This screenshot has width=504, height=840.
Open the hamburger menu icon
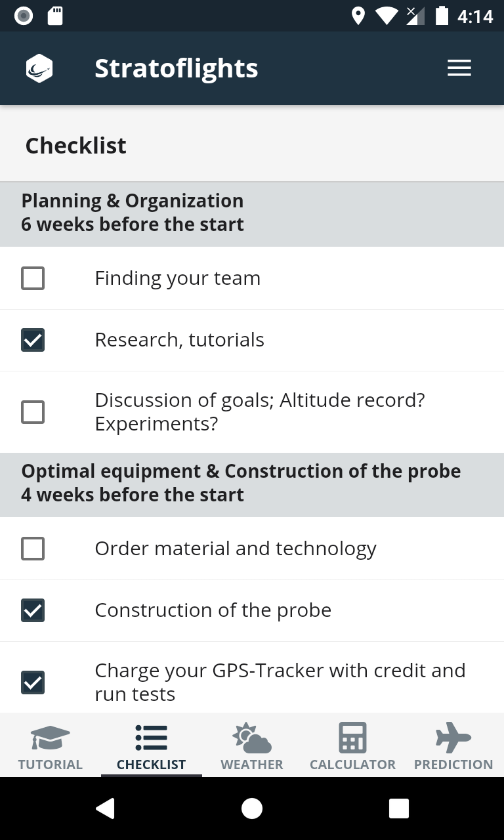459,68
